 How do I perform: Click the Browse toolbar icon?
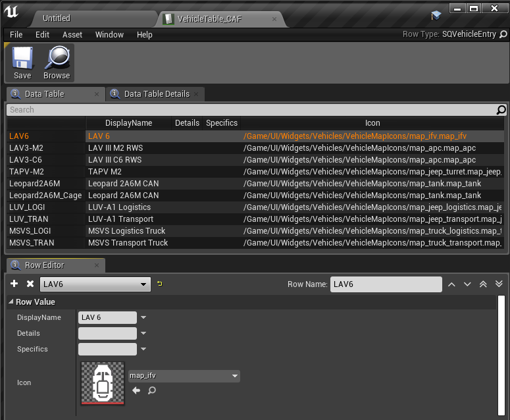(x=57, y=63)
